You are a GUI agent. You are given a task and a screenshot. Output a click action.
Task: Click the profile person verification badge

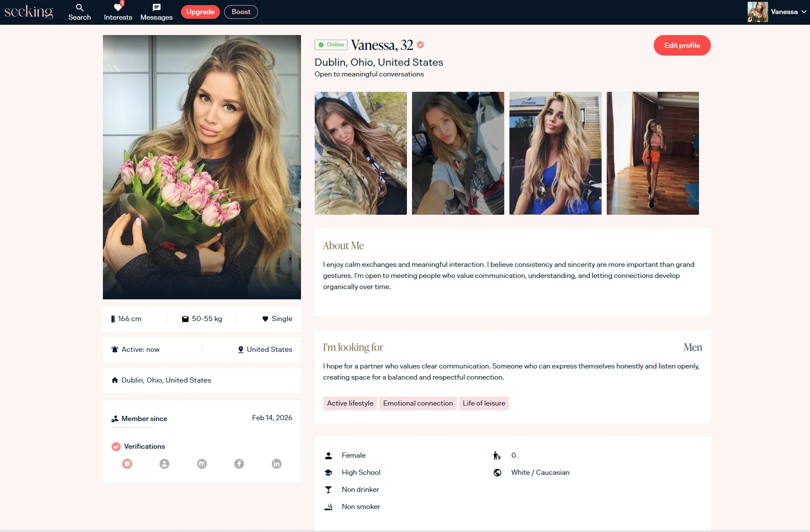pyautogui.click(x=164, y=464)
